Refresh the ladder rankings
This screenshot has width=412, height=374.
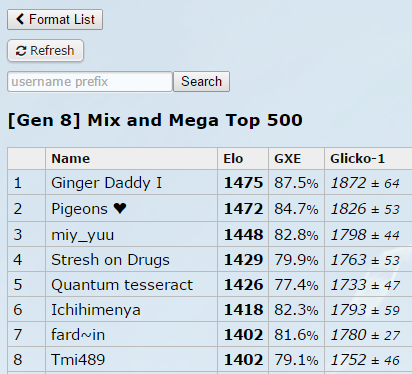pos(45,51)
